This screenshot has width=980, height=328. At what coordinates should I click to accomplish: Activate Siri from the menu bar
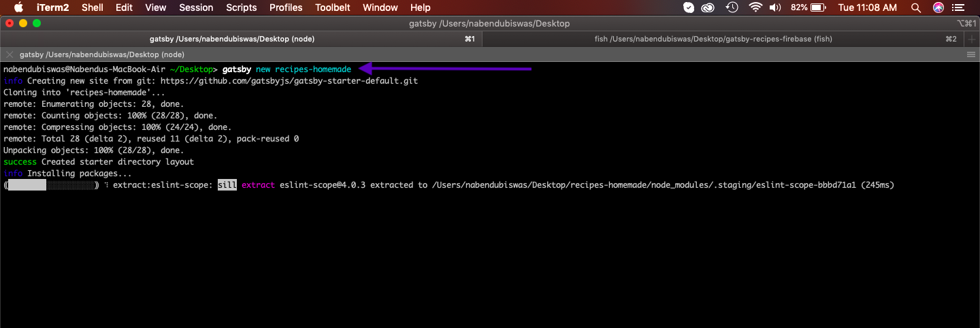(938, 7)
